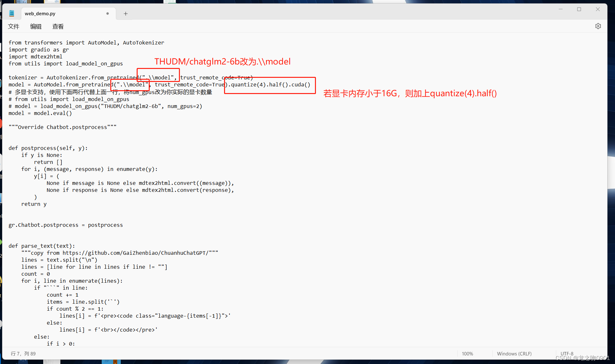
Task: Open the 文件 menu
Action: coord(14,26)
